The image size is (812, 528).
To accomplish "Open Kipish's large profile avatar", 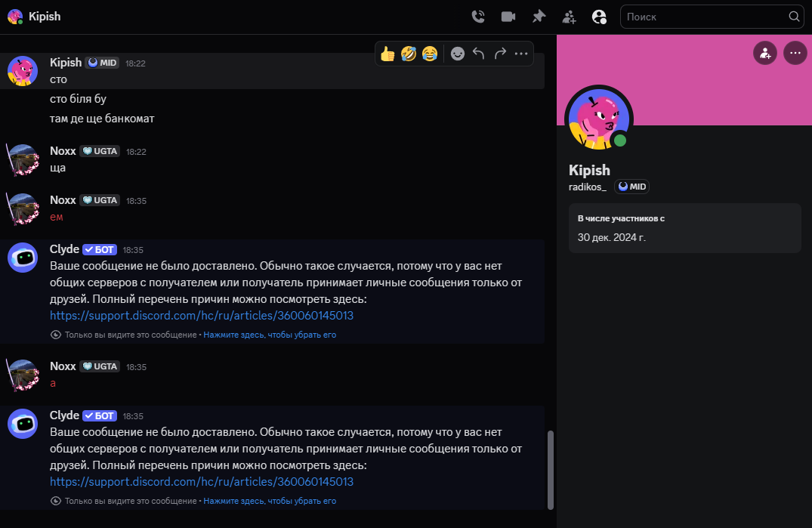I will click(599, 119).
